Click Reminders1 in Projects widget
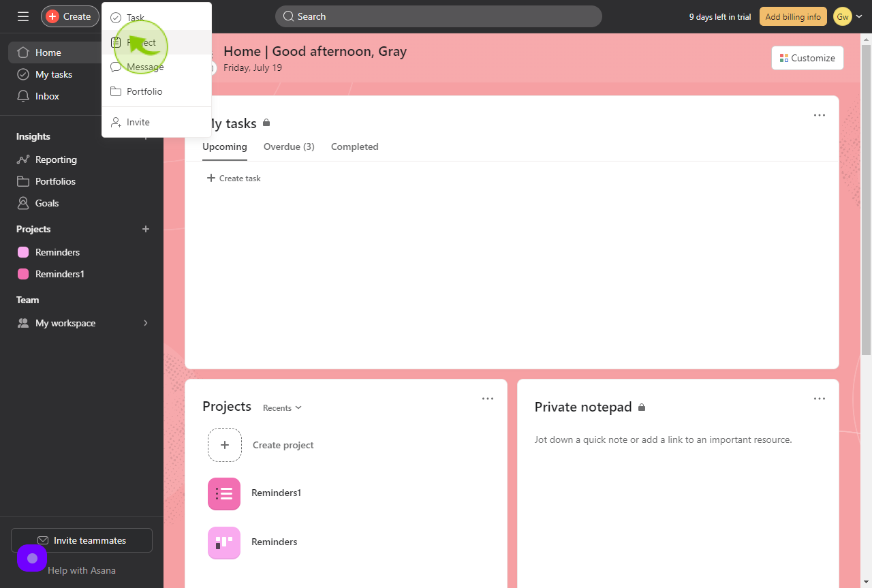Screen dimensions: 872x588 [276, 493]
